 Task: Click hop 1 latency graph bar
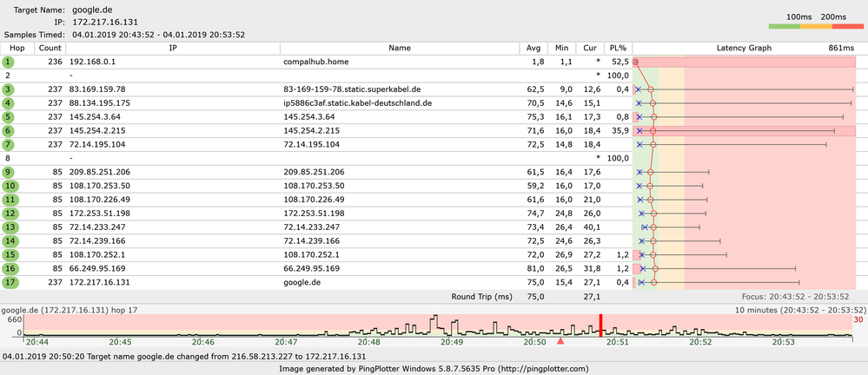tap(745, 62)
